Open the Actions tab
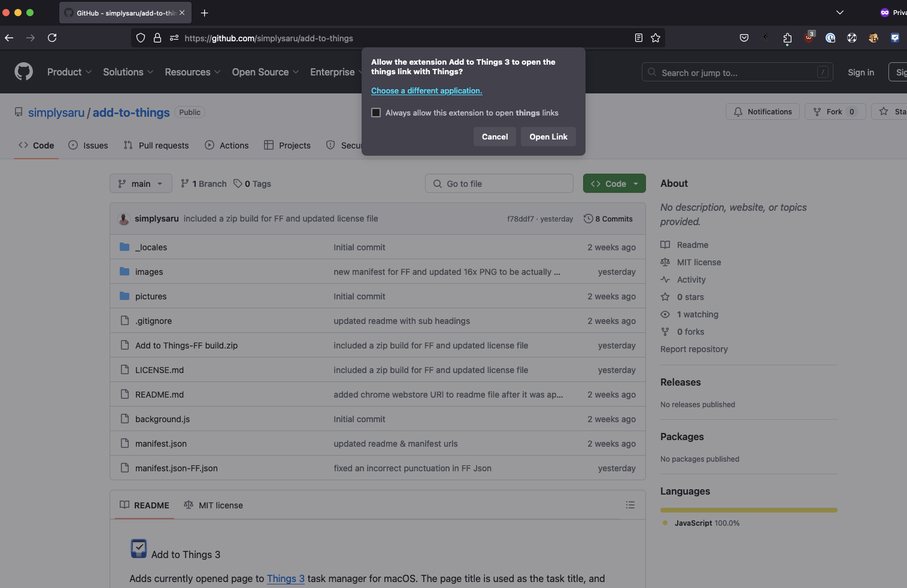Image resolution: width=907 pixels, height=588 pixels. pyautogui.click(x=226, y=145)
